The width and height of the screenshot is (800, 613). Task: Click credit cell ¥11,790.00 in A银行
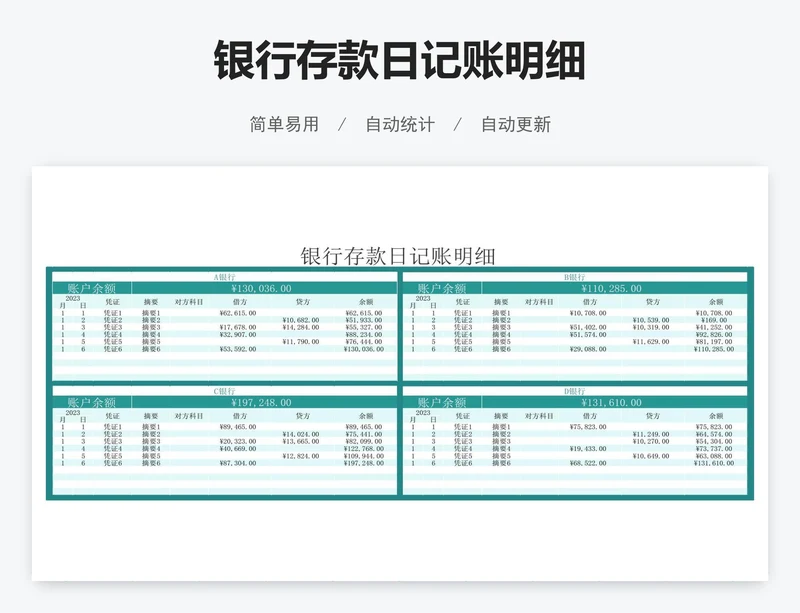click(x=301, y=341)
